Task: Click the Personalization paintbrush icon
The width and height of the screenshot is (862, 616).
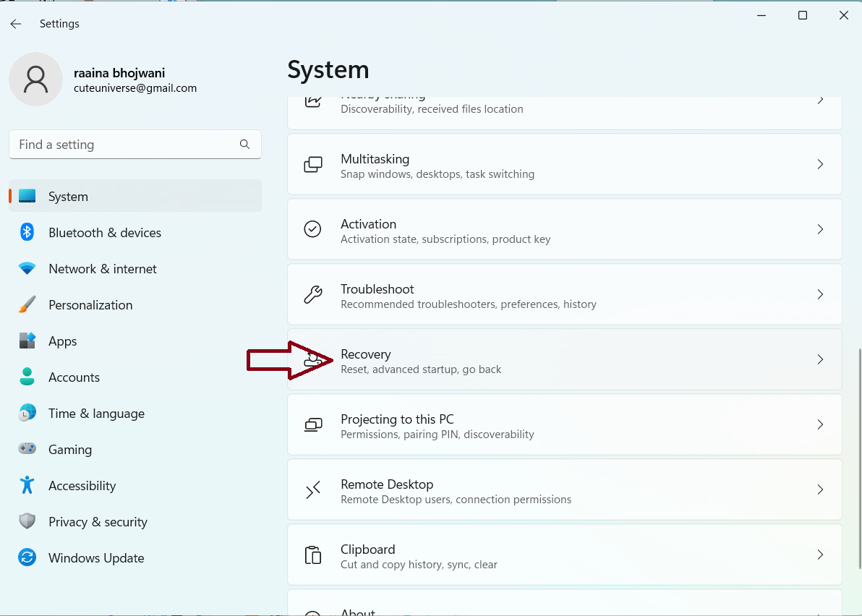Action: 27,304
